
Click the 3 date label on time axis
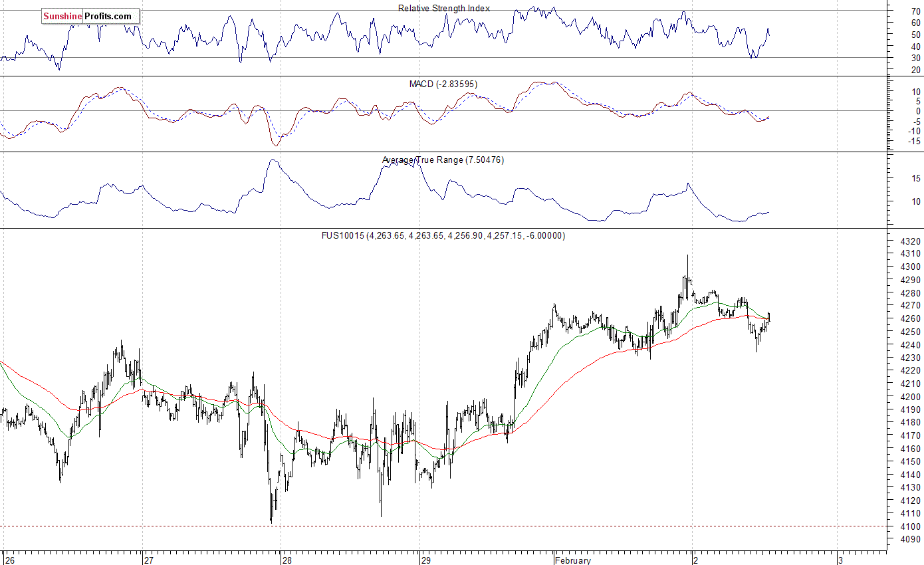(842, 560)
